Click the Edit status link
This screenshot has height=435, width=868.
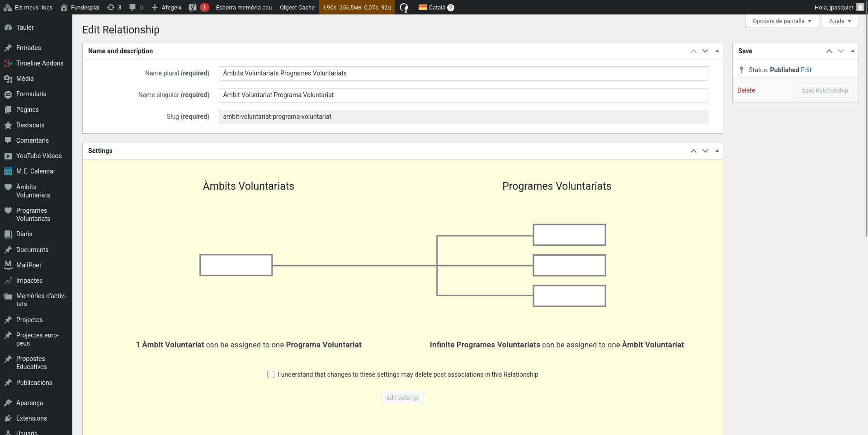[x=806, y=70]
